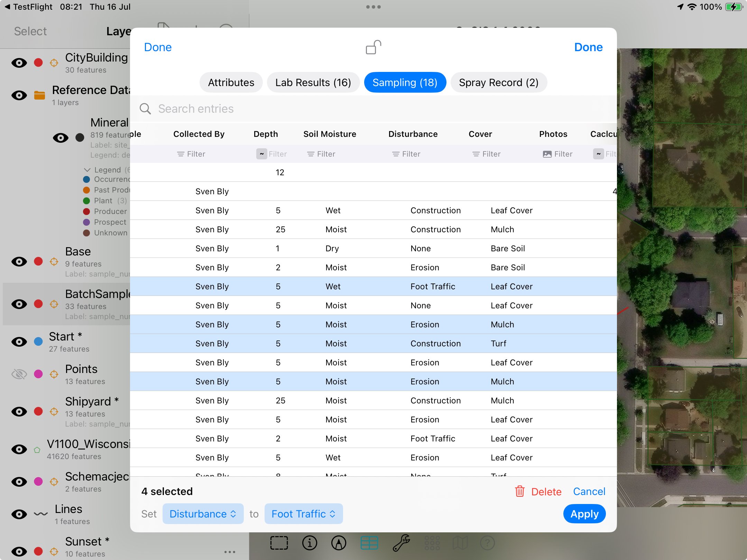Tap the Base layer crosshair icon
Screen dimensions: 747x560
point(54,261)
